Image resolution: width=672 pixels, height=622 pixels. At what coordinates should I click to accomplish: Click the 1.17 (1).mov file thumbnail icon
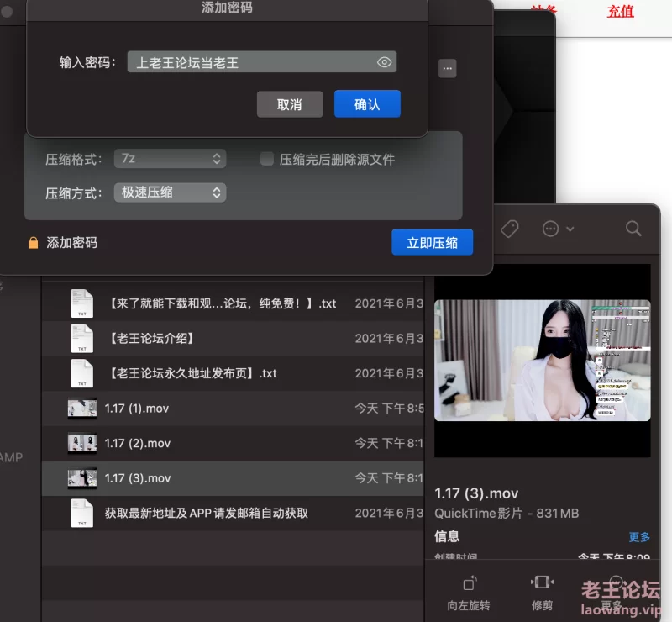click(x=81, y=409)
